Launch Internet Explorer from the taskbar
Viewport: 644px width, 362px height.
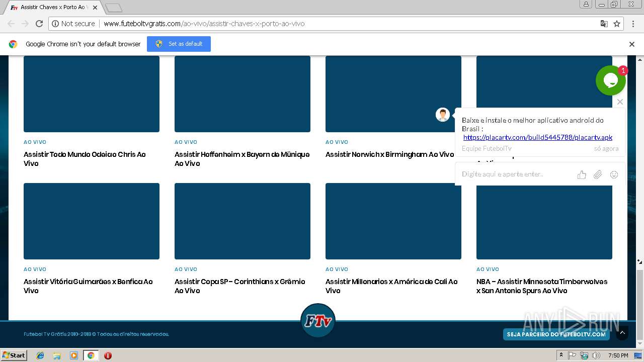point(40,355)
